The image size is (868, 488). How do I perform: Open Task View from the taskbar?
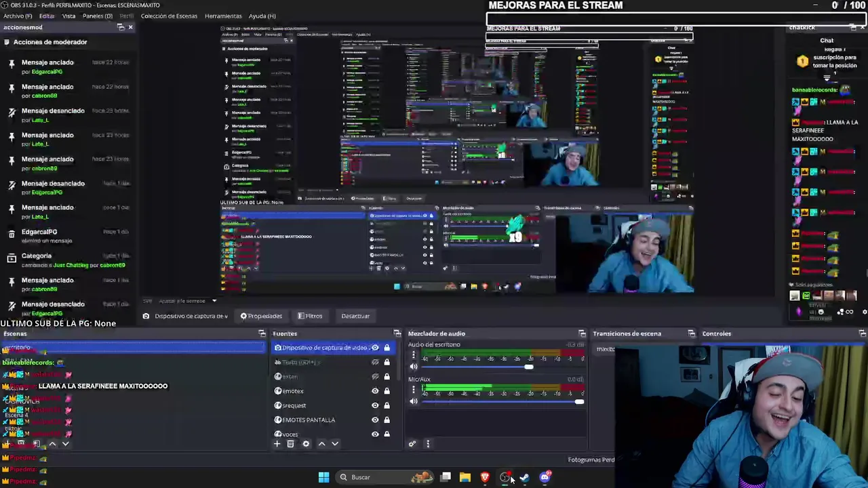446,477
